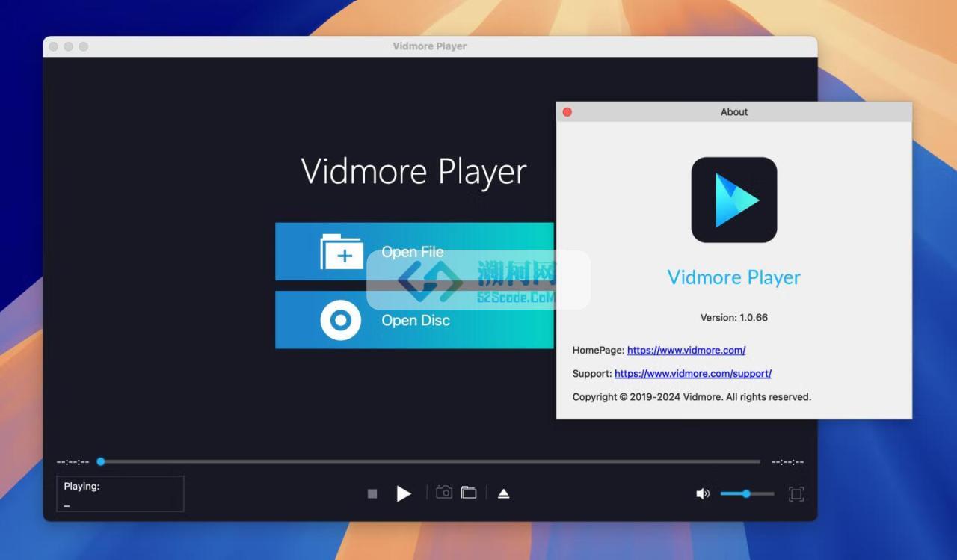Click the total duration display on the right
The image size is (957, 560).
point(787,462)
